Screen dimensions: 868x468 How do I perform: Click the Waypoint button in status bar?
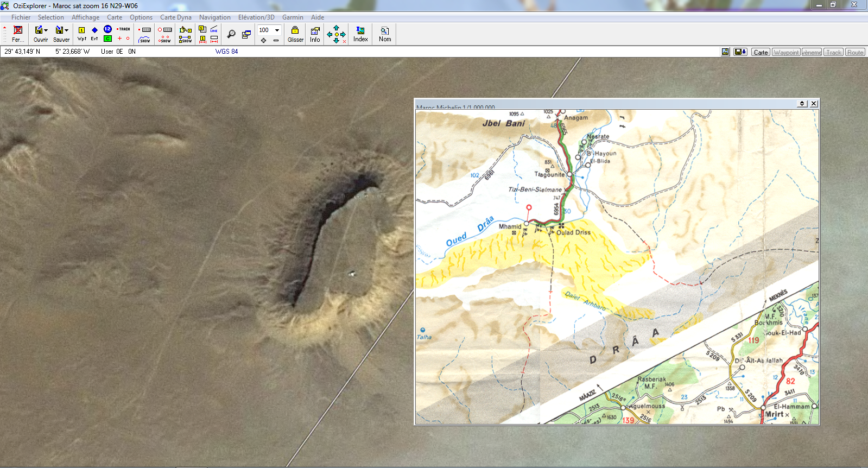point(786,52)
